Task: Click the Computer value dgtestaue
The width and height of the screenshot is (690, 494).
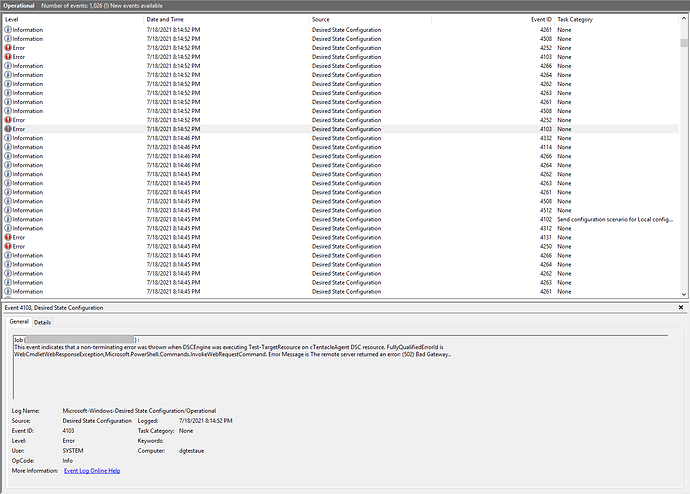Action: 191,450
